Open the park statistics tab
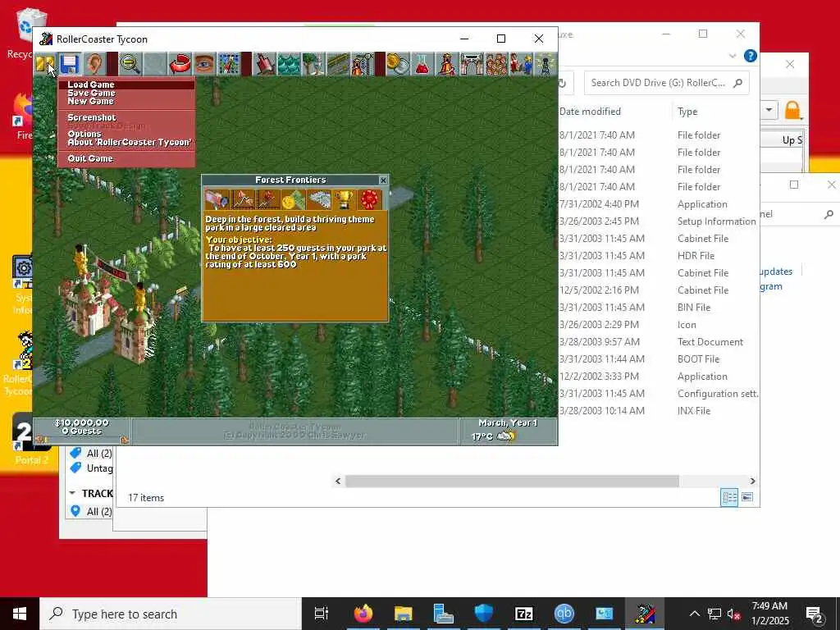This screenshot has width=840, height=630. pos(319,200)
